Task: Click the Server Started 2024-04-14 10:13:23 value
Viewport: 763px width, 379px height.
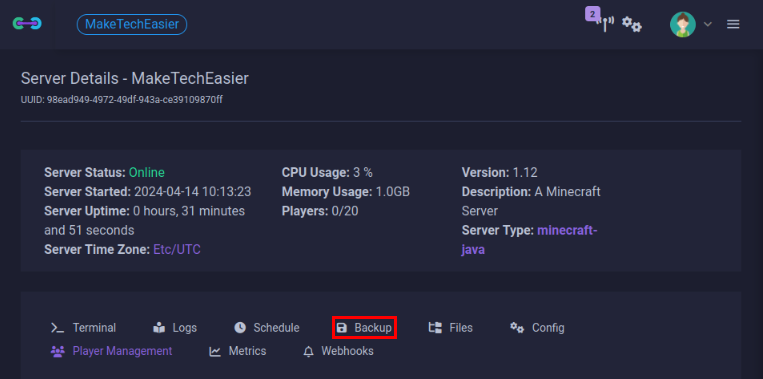Action: 192,192
